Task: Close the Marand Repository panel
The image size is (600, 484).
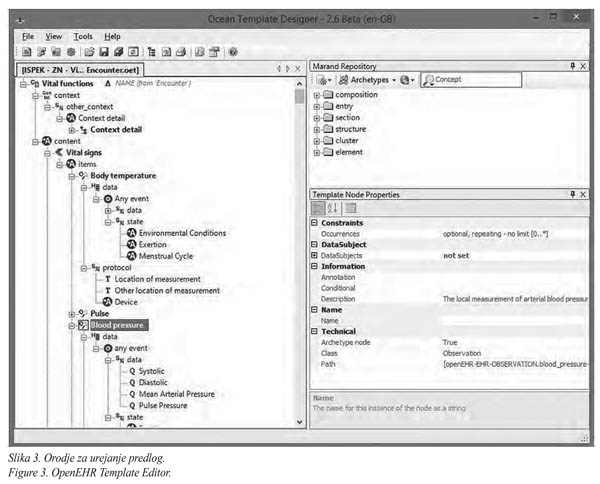Action: [x=583, y=66]
